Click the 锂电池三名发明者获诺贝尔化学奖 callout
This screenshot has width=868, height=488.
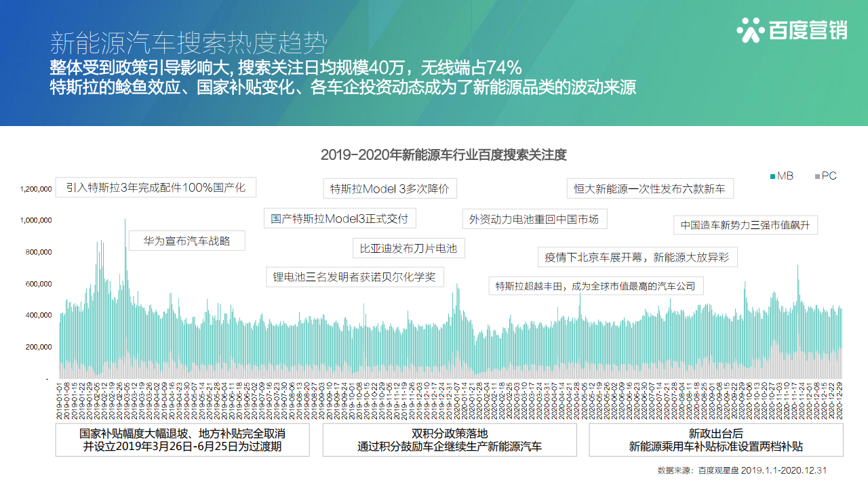coord(355,277)
